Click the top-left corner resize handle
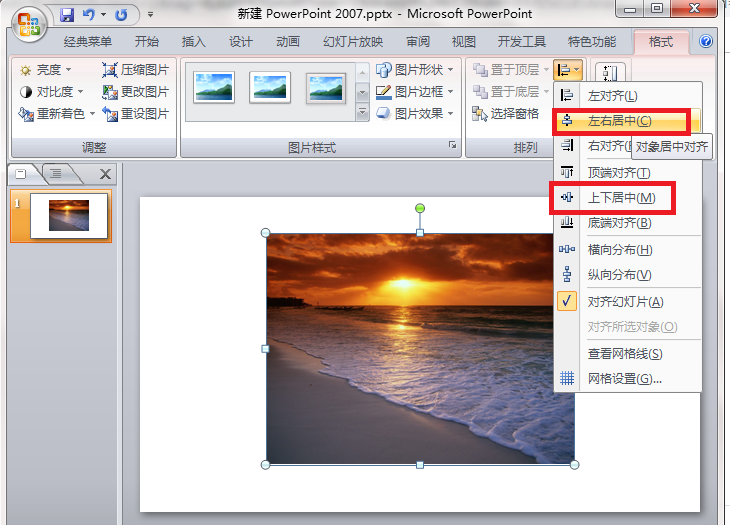Image resolution: width=730 pixels, height=525 pixels. (x=265, y=232)
